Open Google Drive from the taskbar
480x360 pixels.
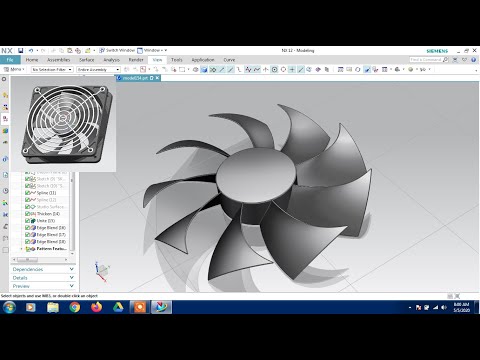point(118,307)
